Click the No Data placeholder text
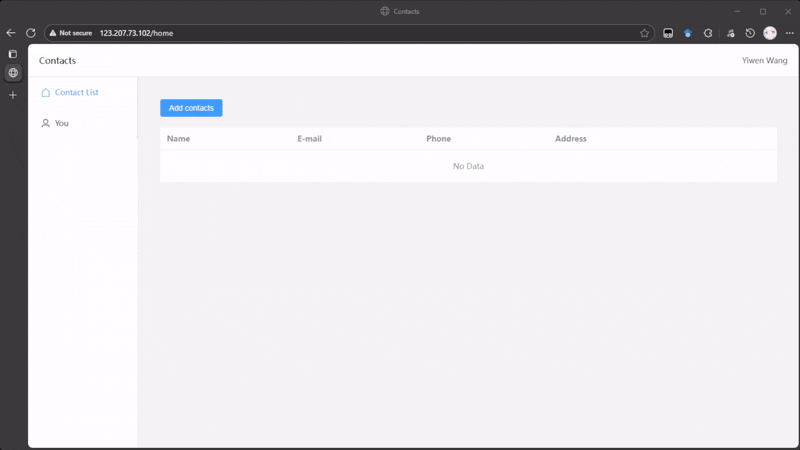This screenshot has height=450, width=800. tap(468, 166)
